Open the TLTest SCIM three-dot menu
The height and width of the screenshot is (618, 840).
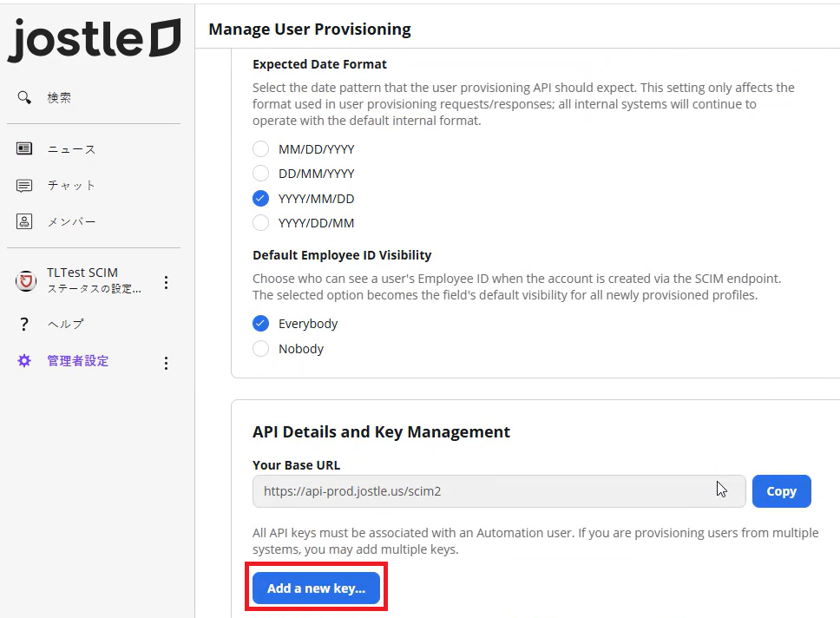pyautogui.click(x=166, y=282)
